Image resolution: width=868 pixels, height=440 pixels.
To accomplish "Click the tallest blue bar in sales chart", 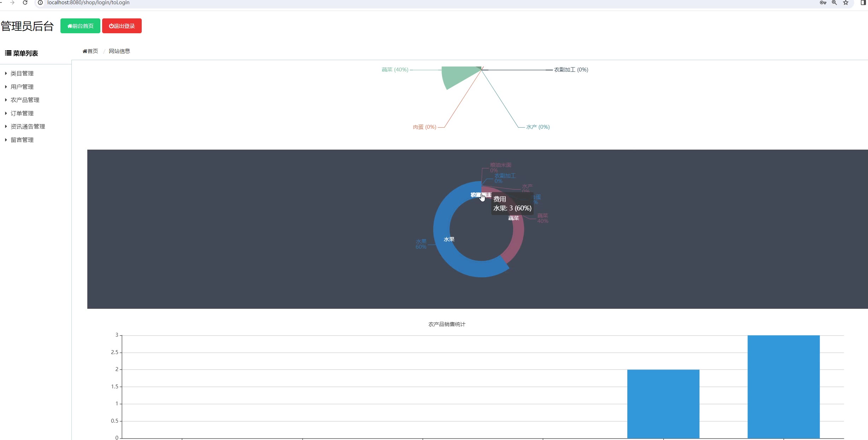I will pyautogui.click(x=783, y=386).
